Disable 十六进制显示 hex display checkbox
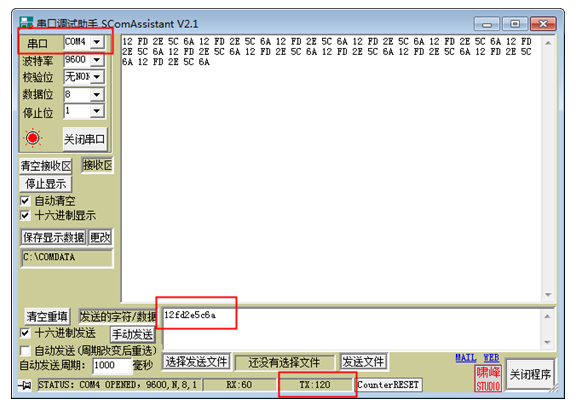Image resolution: width=584 pixels, height=407 pixels. (x=25, y=215)
